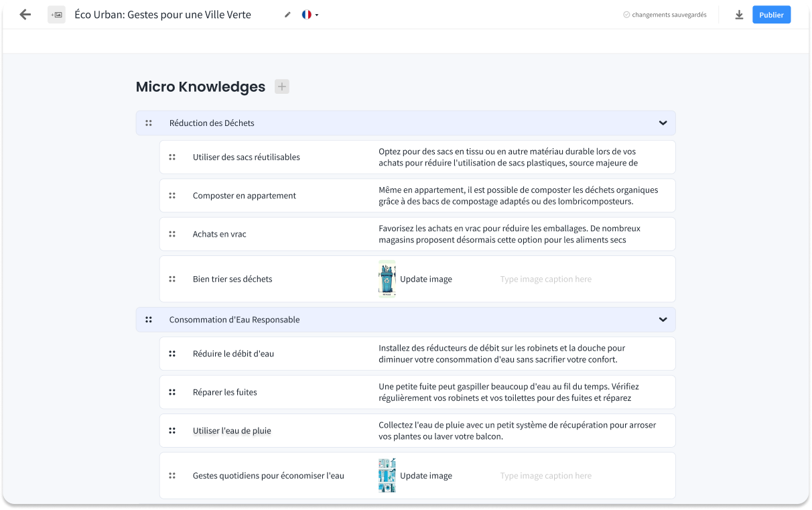The image size is (812, 510).
Task: Click description starting Une petite fuite
Action: click(x=509, y=392)
